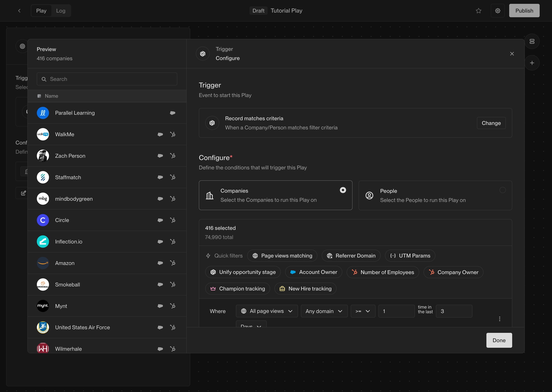552x392 pixels.
Task: Click WalkMe's HubSpot icon
Action: pos(172,134)
